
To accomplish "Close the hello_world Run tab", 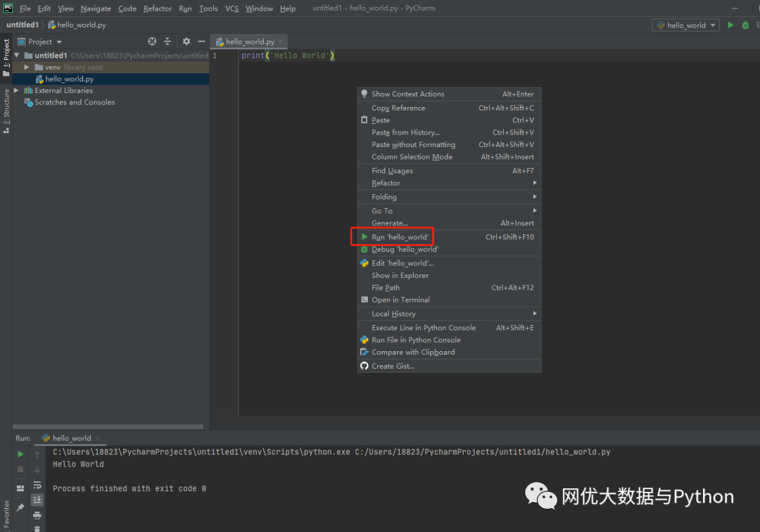I will (x=97, y=438).
